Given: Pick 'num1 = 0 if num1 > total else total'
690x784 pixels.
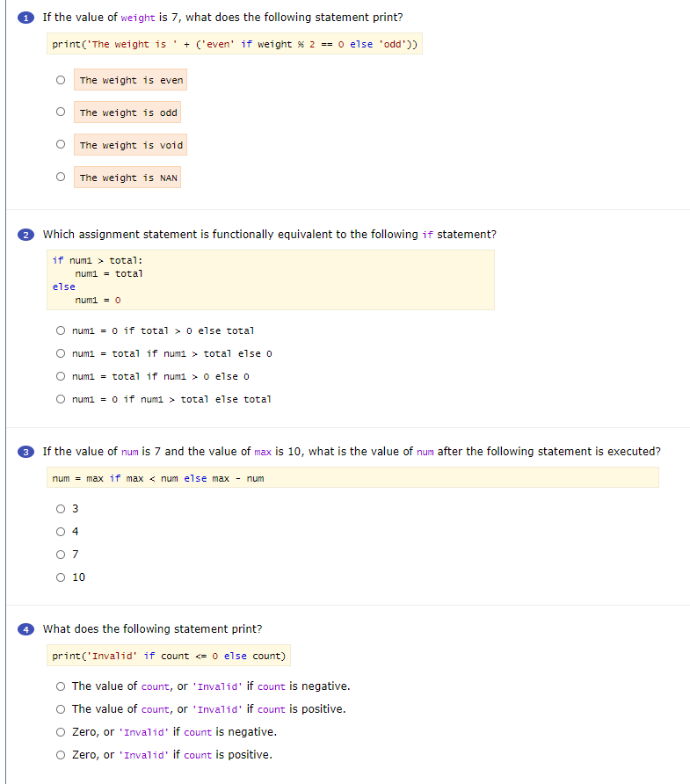Looking at the screenshot, I should [x=60, y=399].
